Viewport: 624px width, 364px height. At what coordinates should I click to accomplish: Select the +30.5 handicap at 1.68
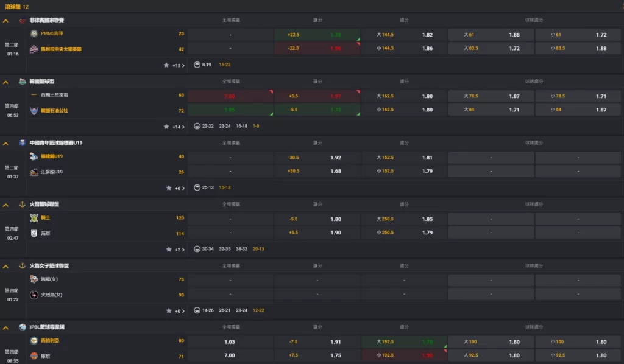click(x=317, y=171)
